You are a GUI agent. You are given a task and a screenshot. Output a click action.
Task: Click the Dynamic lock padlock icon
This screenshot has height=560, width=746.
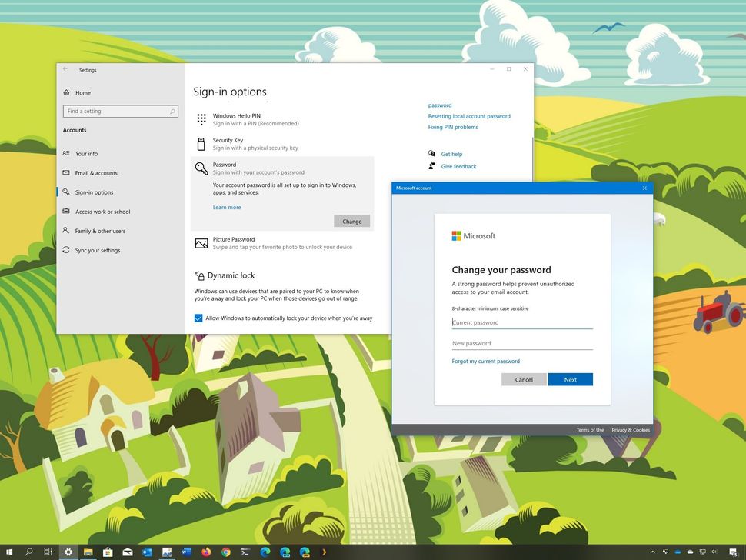pos(201,275)
